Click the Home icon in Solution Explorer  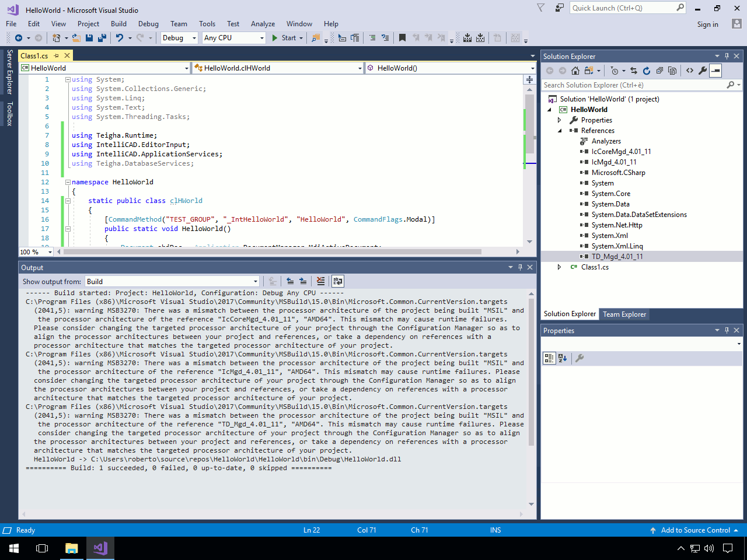[x=575, y=71]
